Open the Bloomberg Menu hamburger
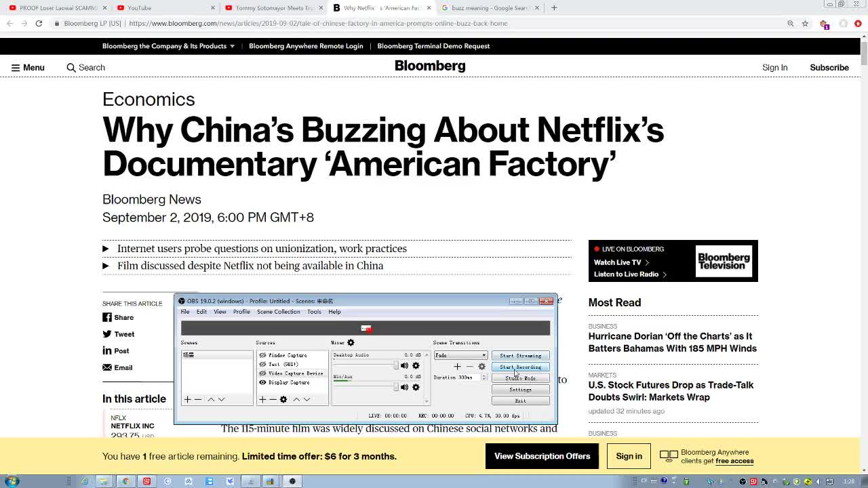This screenshot has width=868, height=488. [15, 68]
